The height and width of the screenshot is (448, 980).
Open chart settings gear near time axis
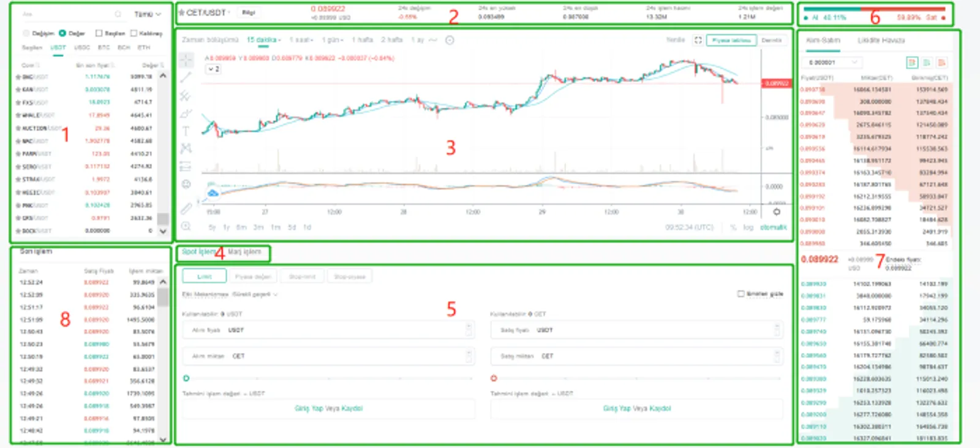point(777,211)
